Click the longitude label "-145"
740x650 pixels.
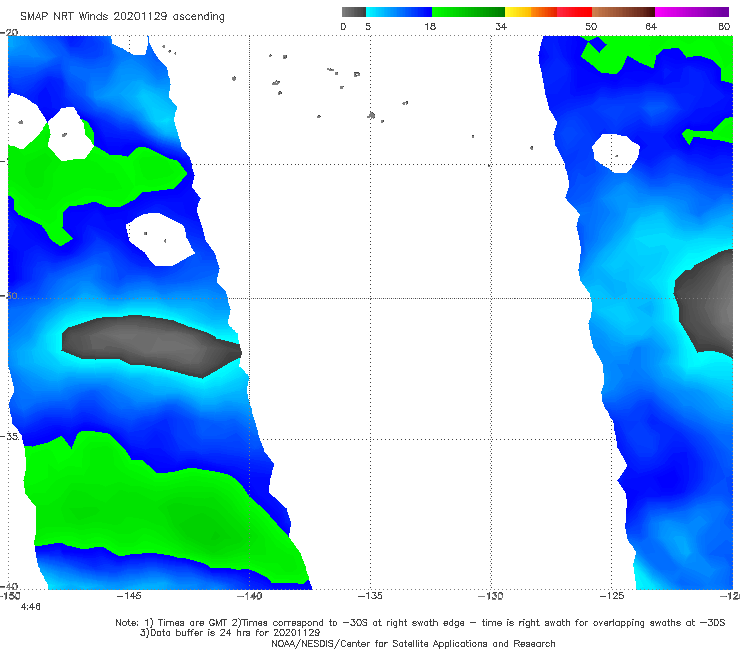129,596
